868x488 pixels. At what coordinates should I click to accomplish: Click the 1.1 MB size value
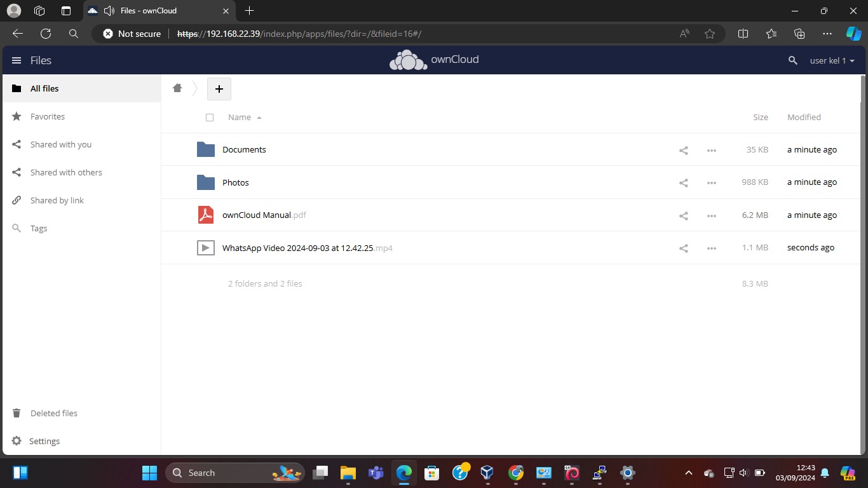pos(755,248)
